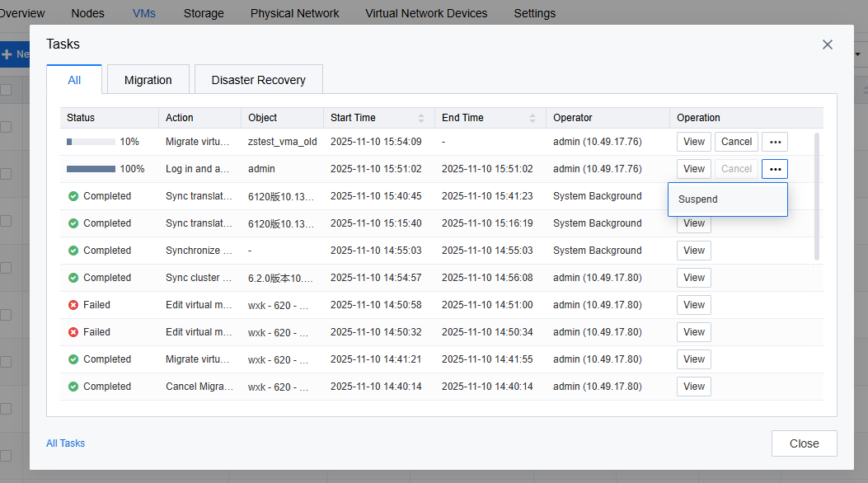Screen dimensions: 868x483
Task: Click 6.2.0版本10.... object cell
Action: (280, 278)
